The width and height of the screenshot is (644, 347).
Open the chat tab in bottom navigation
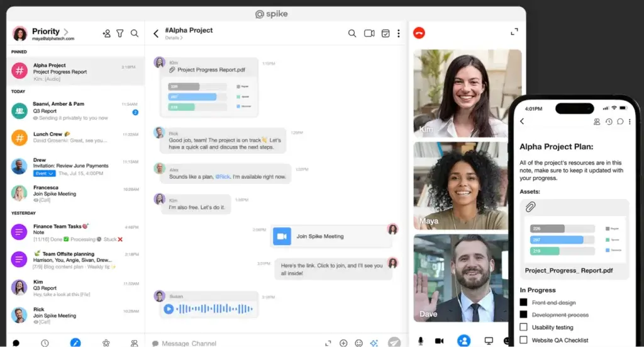click(x=16, y=343)
